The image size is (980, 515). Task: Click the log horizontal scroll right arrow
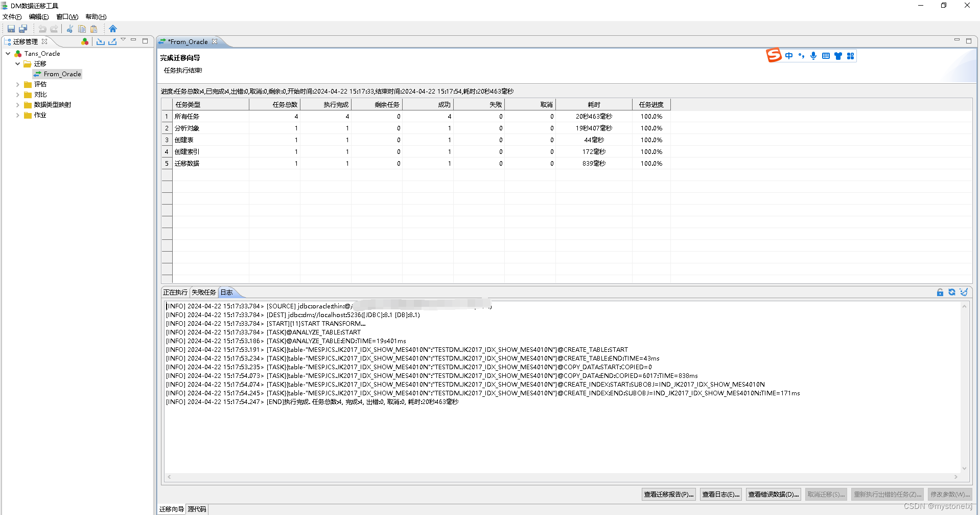pos(955,477)
